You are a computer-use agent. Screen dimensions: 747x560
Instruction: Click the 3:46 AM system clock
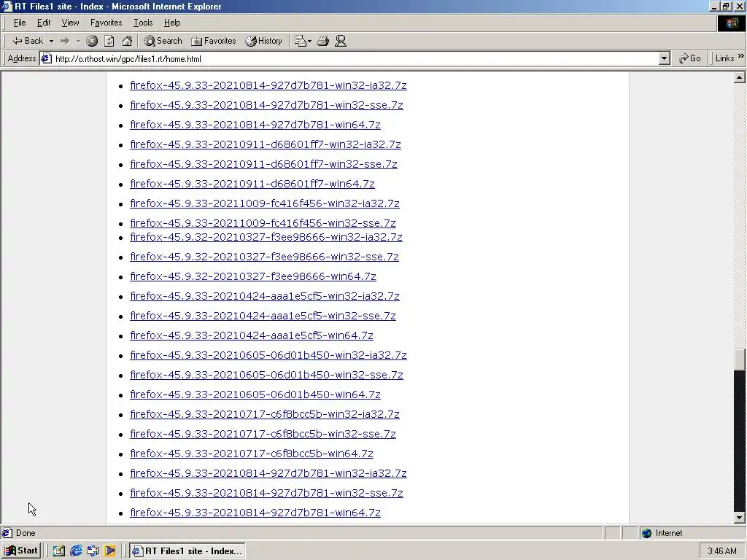[721, 551]
